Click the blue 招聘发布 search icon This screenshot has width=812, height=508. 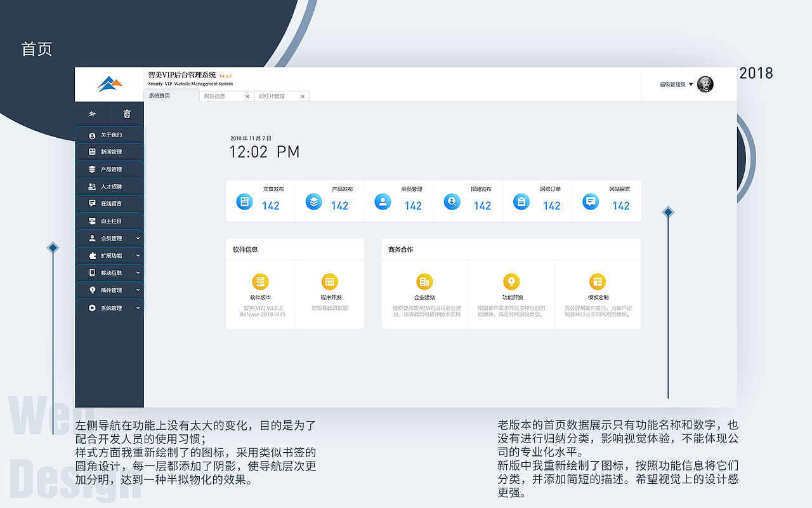[x=452, y=202]
